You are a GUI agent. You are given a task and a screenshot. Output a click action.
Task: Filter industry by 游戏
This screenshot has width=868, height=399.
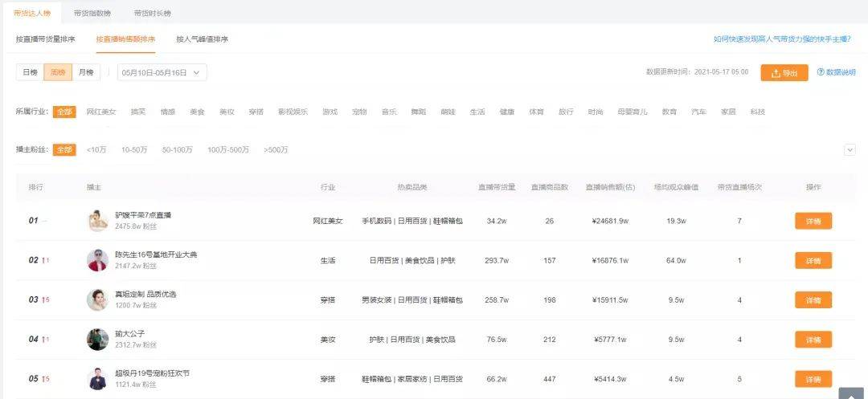click(x=330, y=112)
